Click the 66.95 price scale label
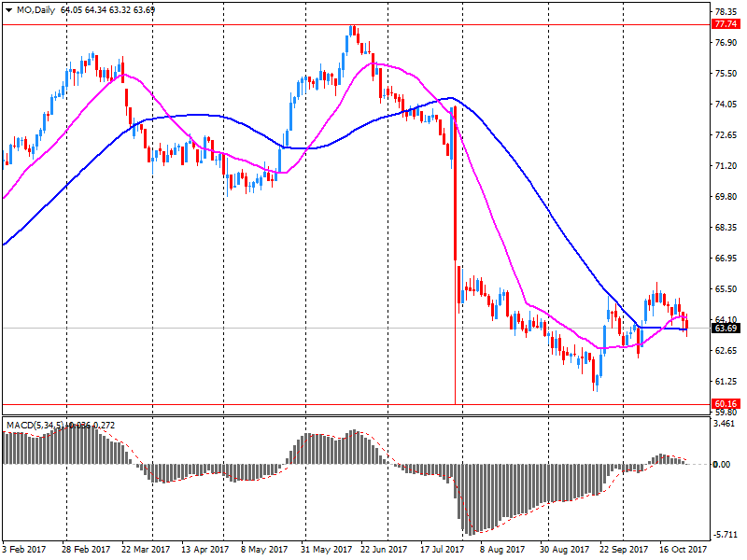This screenshot has width=747, height=560. point(726,259)
